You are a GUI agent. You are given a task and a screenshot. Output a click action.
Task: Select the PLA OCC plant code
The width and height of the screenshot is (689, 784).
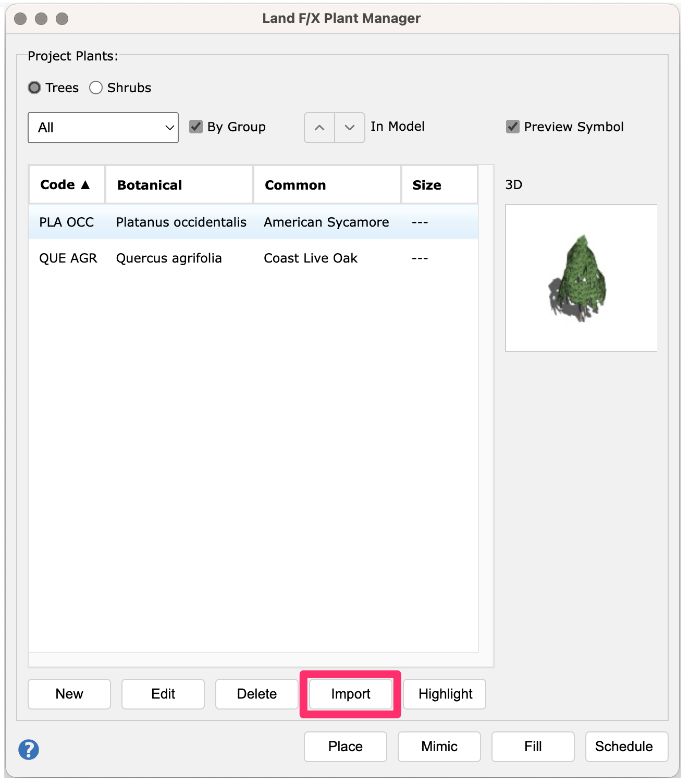pyautogui.click(x=67, y=222)
